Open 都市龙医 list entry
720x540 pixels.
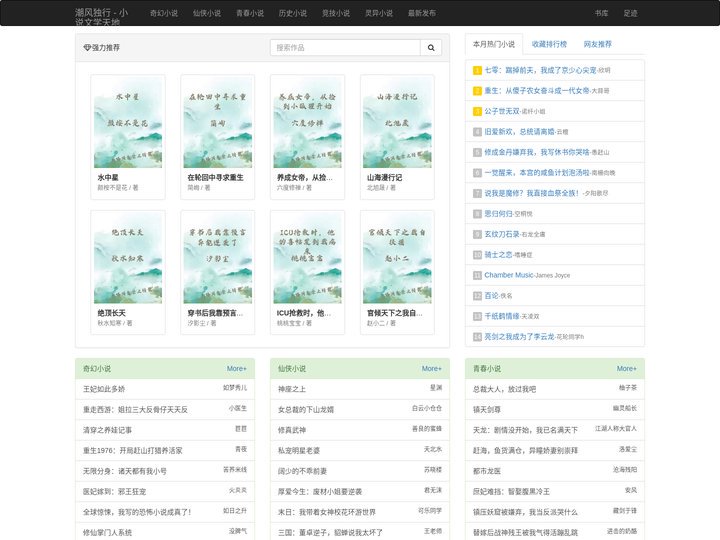pyautogui.click(x=487, y=471)
